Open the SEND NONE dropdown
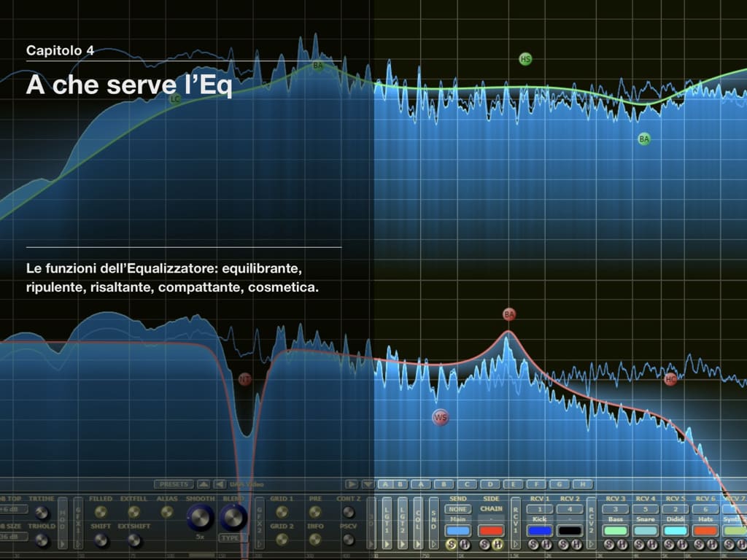Viewport: 747px width, 560px height. point(458,509)
